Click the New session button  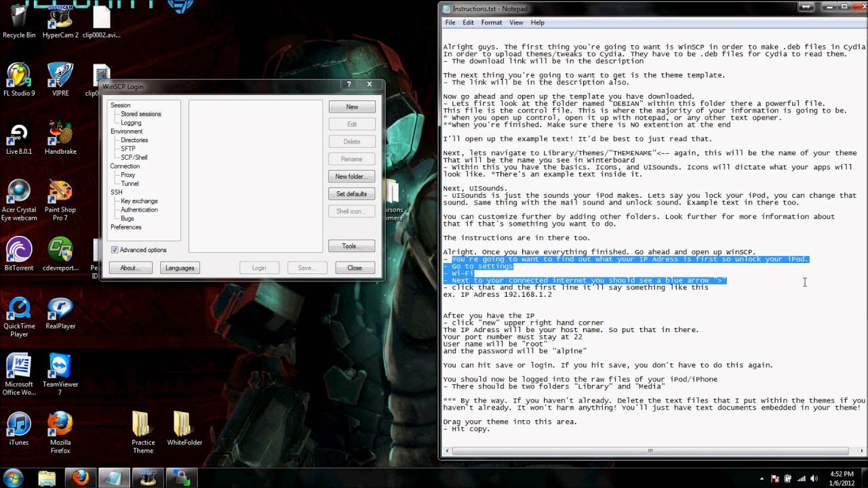(352, 107)
